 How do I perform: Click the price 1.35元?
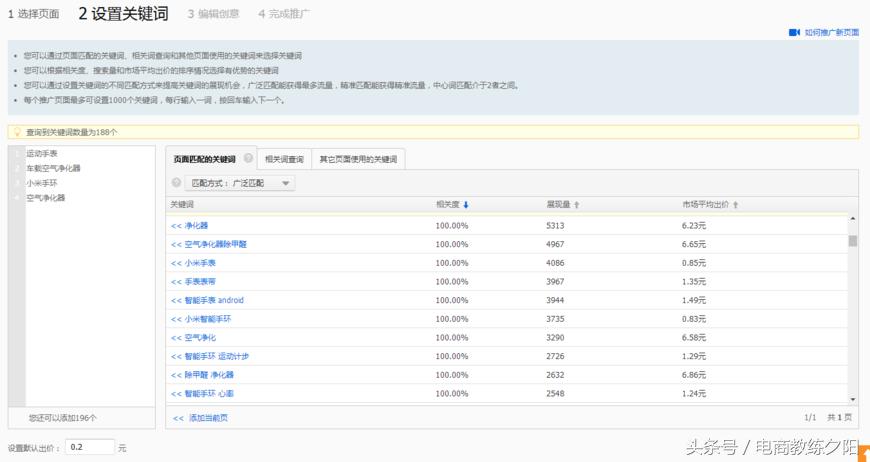click(694, 282)
